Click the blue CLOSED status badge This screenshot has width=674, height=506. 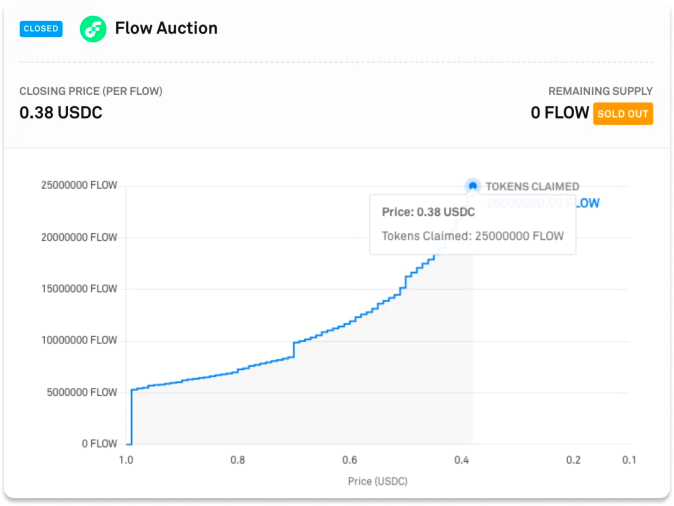[x=41, y=29]
